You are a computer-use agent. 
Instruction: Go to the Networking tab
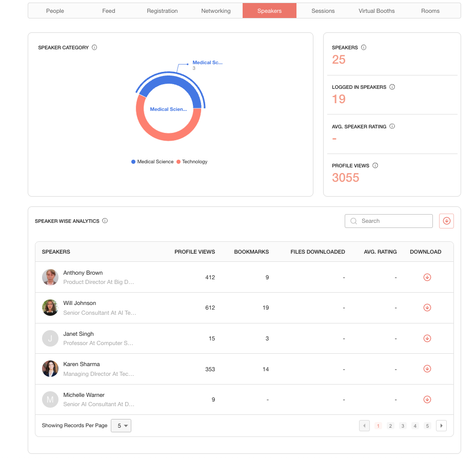(x=216, y=11)
